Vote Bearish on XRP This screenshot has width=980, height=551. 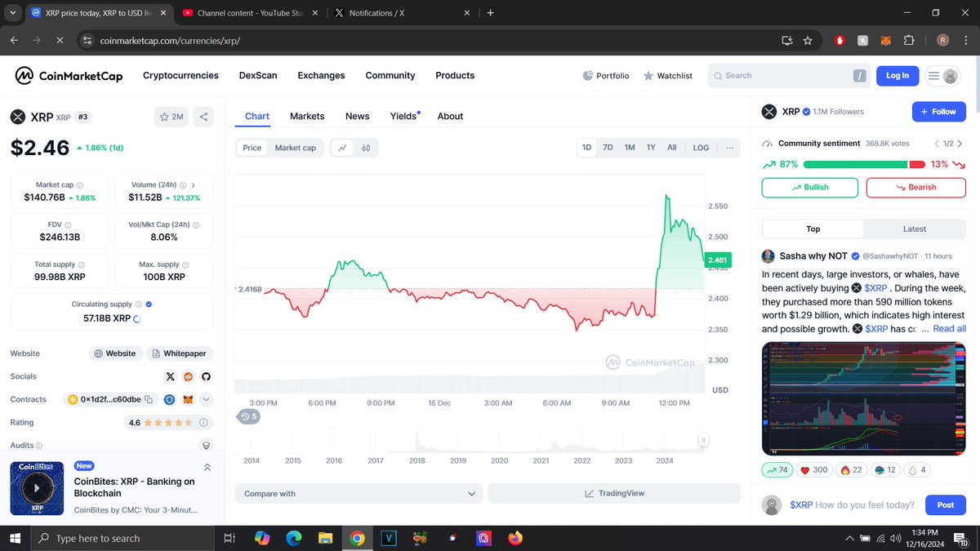[915, 187]
